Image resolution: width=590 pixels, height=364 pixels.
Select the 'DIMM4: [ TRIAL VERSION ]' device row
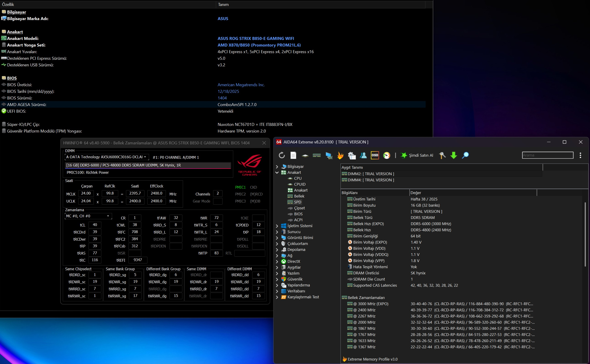[442, 180]
